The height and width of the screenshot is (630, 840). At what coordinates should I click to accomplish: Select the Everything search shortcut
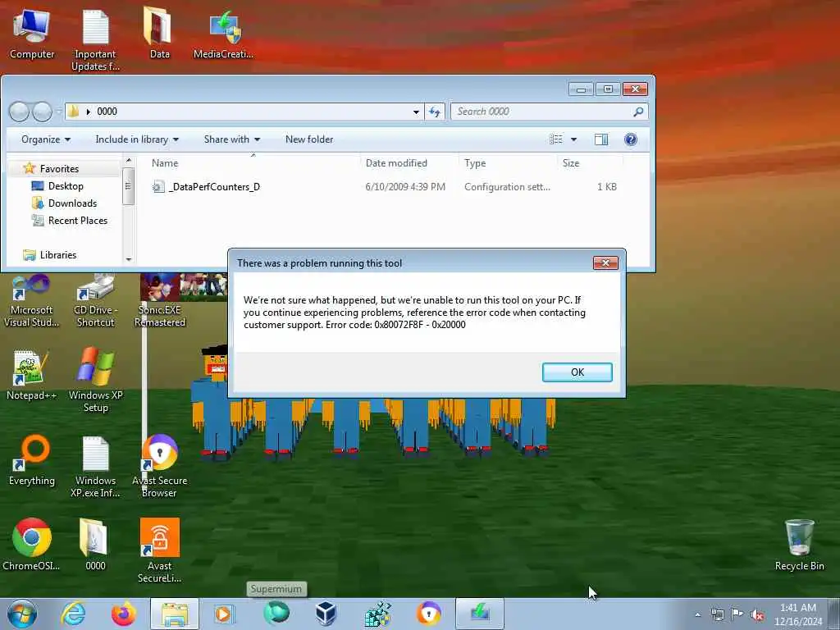[x=32, y=461]
